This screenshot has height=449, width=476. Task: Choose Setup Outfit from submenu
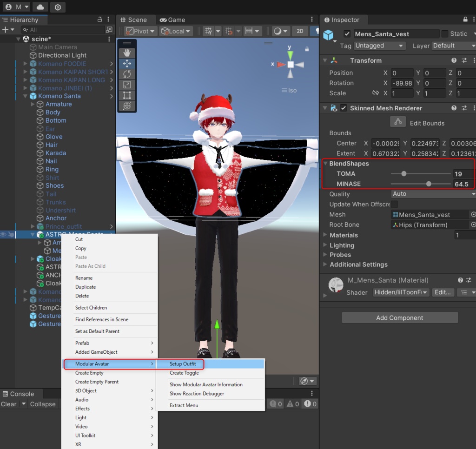pyautogui.click(x=183, y=364)
